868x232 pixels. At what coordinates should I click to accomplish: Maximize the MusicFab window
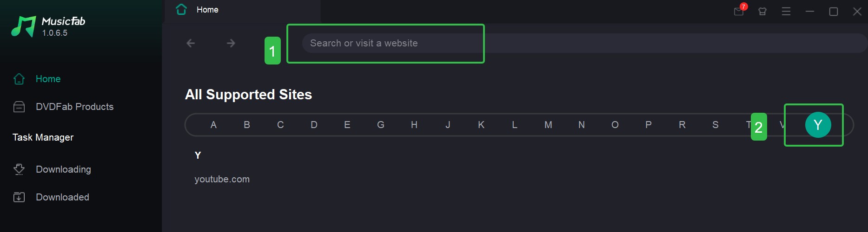834,12
